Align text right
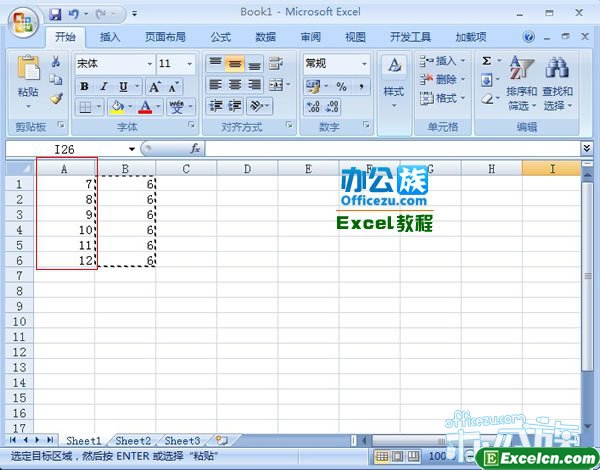 (x=254, y=85)
